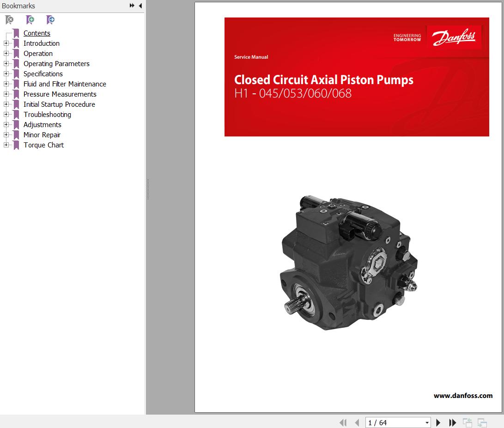This screenshot has height=428, width=504.
Task: Click the Bookmarks panel title
Action: click(18, 6)
